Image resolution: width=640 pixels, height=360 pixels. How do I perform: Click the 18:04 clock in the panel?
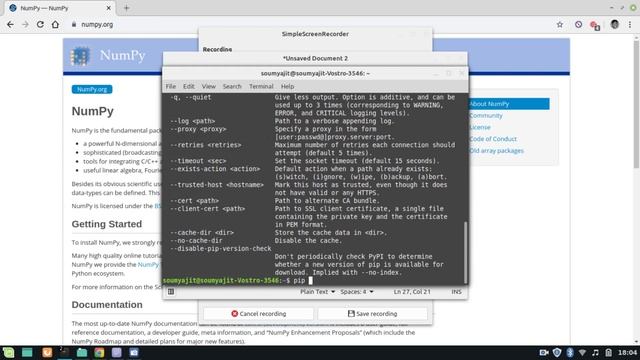point(627,353)
